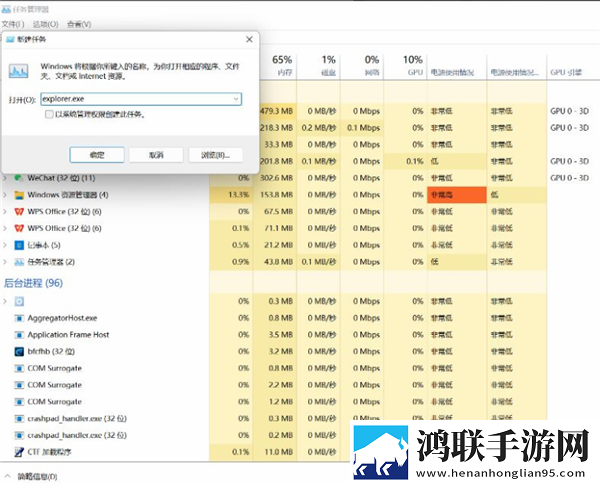The width and height of the screenshot is (600, 485).
Task: Close the 新建任务 dialog with the X
Action: point(249,39)
